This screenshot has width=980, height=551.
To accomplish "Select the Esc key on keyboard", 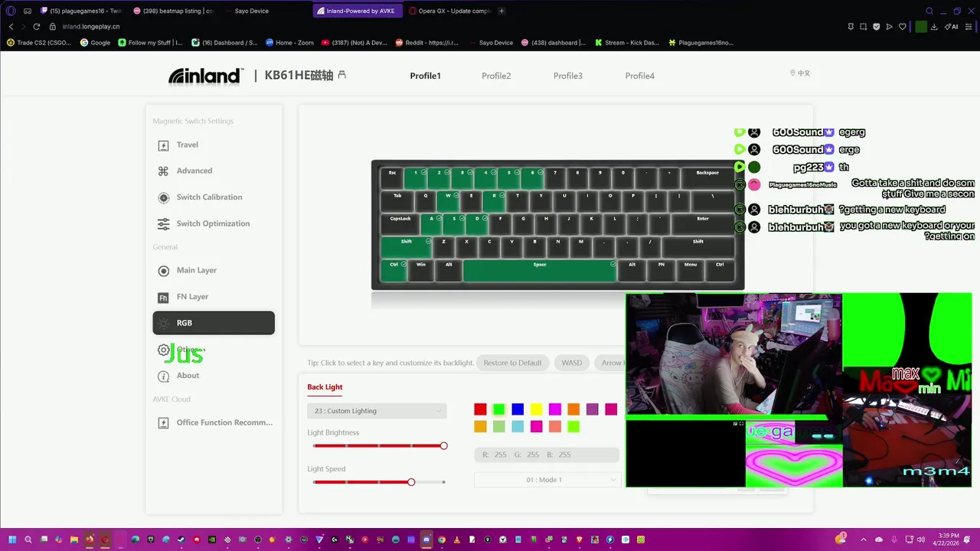I will (x=392, y=178).
